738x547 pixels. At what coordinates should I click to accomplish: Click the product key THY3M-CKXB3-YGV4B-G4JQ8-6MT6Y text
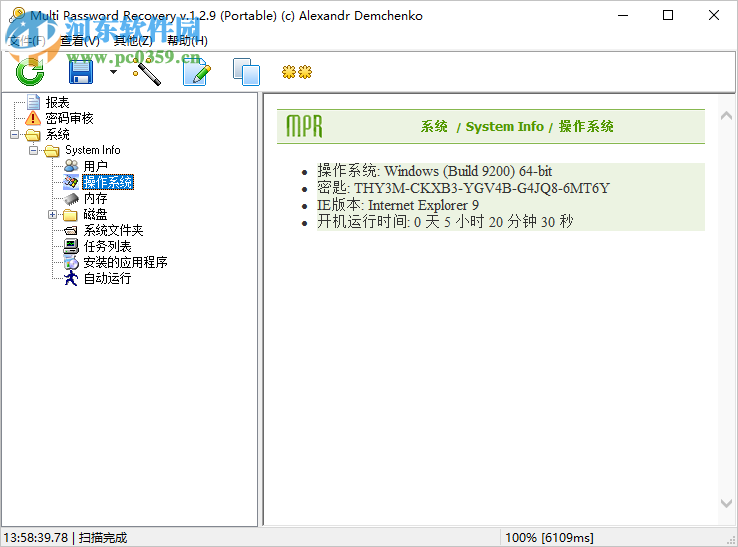481,188
